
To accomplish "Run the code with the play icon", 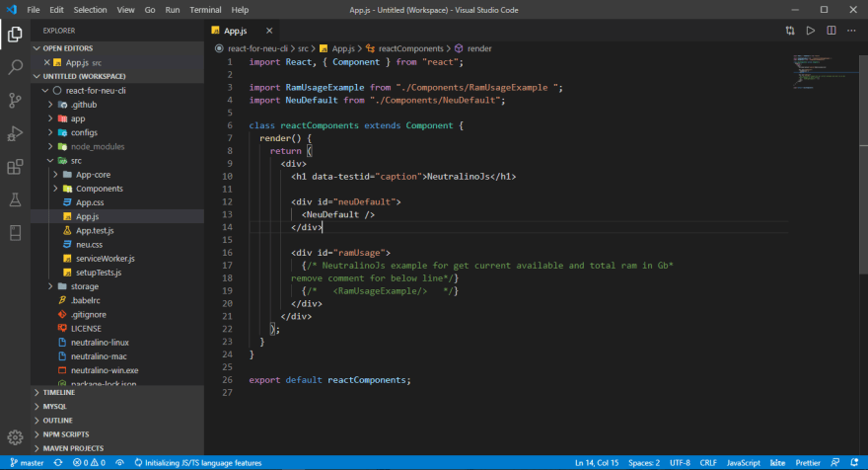I will (x=811, y=31).
